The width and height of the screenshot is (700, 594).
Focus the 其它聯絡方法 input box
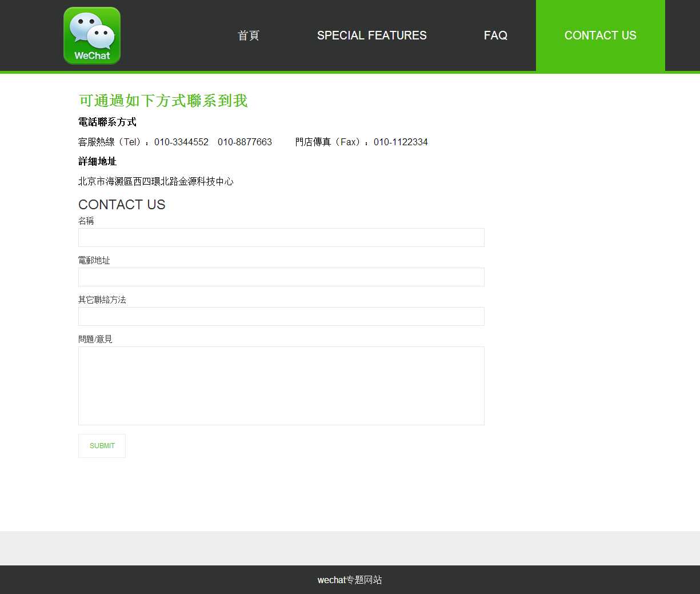(x=281, y=317)
